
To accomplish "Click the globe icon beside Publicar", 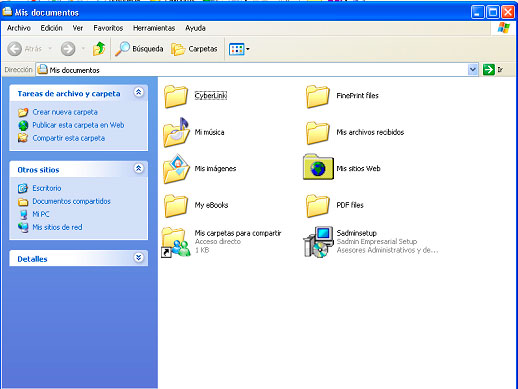I will pos(23,125).
